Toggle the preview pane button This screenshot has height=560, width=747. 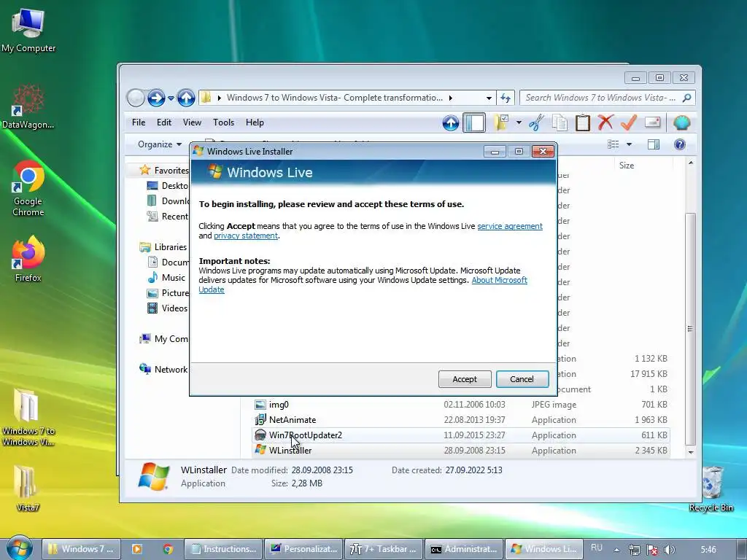click(654, 144)
